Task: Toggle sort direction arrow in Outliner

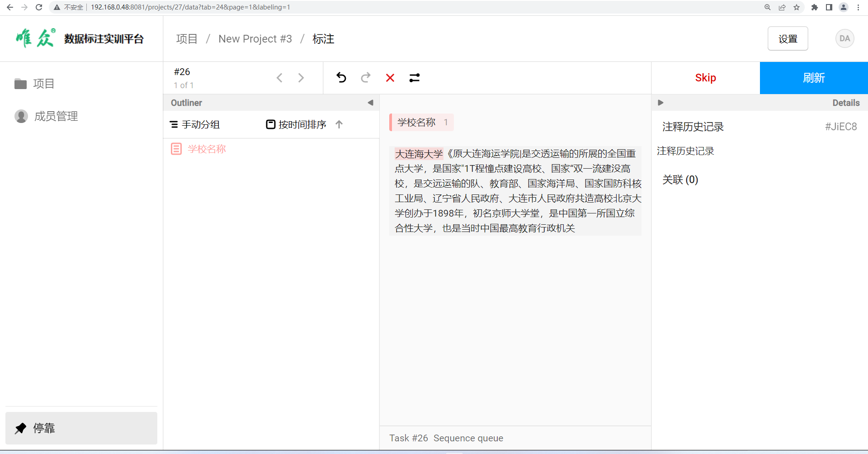Action: tap(339, 124)
